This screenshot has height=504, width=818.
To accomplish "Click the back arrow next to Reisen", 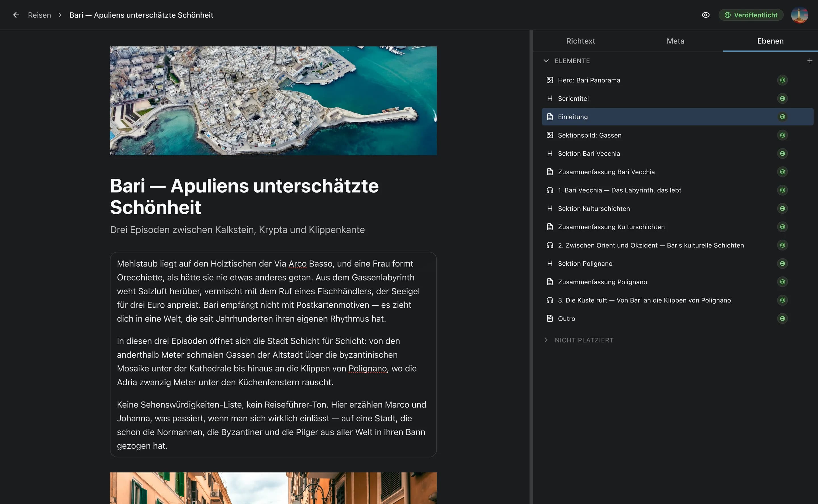I will point(16,15).
